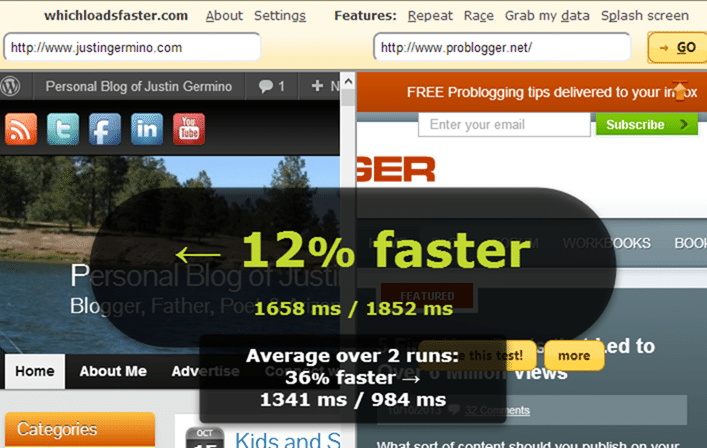Screen dimensions: 707x448
Task: Open the RSS feed icon
Action: (21, 129)
